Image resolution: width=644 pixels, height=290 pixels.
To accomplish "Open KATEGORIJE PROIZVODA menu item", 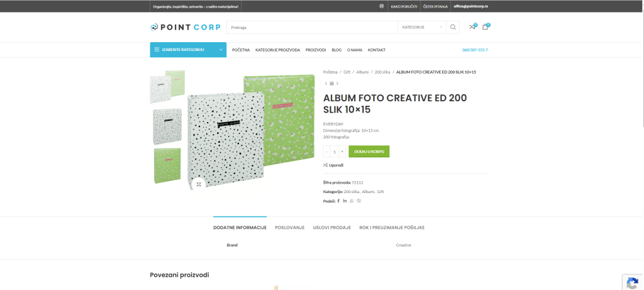I will (277, 50).
